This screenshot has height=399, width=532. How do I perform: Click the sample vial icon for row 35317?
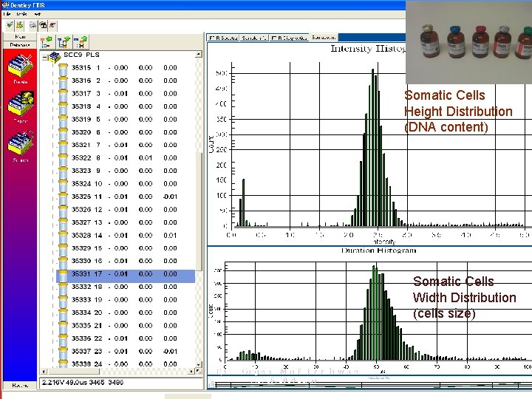coord(63,95)
